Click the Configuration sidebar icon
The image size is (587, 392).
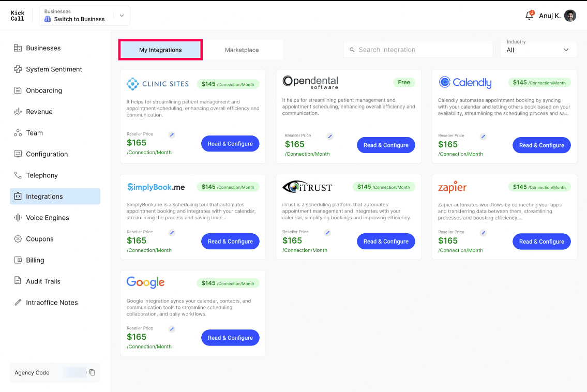(x=18, y=154)
